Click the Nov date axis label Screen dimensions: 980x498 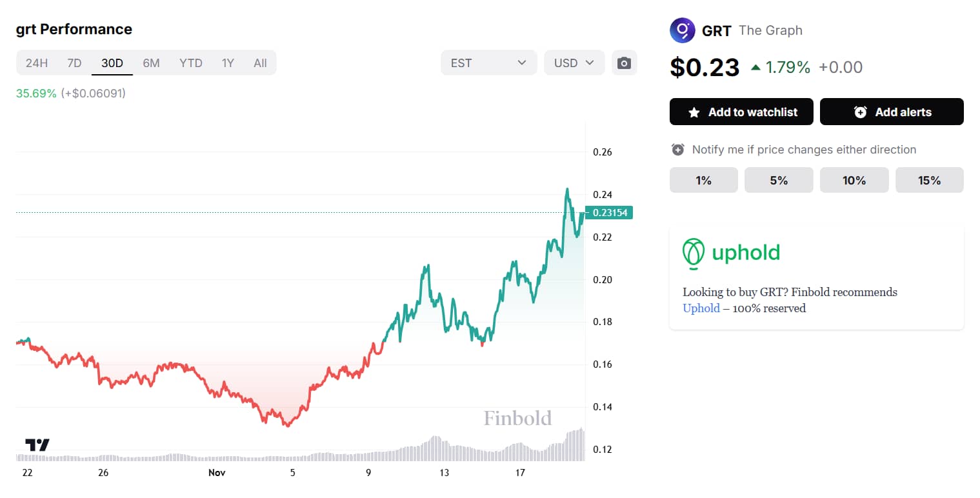click(x=216, y=473)
